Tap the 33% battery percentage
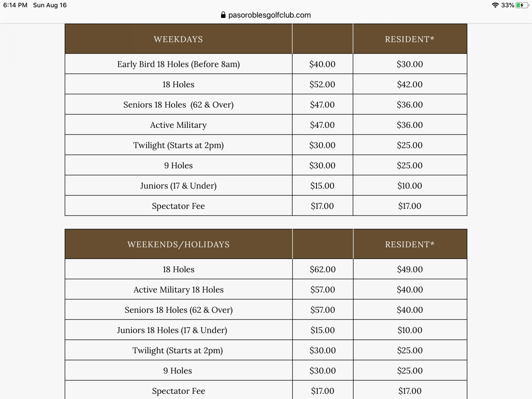This screenshot has height=399, width=532. click(507, 5)
